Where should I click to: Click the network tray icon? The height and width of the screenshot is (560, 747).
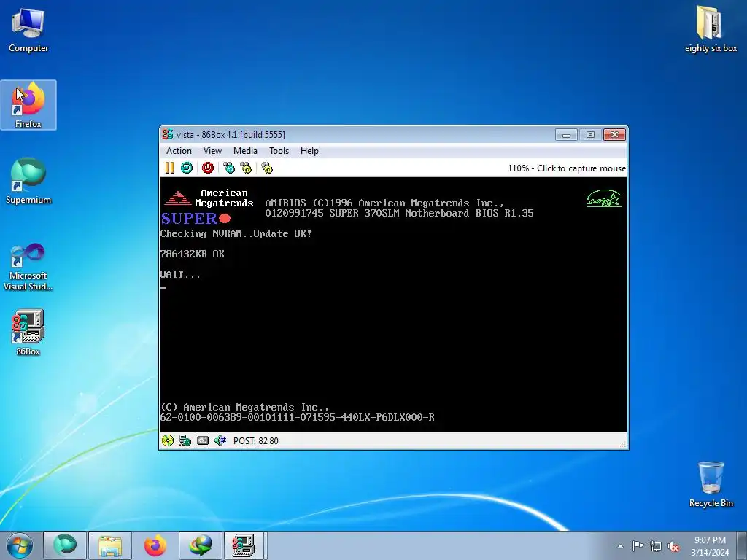tap(656, 546)
